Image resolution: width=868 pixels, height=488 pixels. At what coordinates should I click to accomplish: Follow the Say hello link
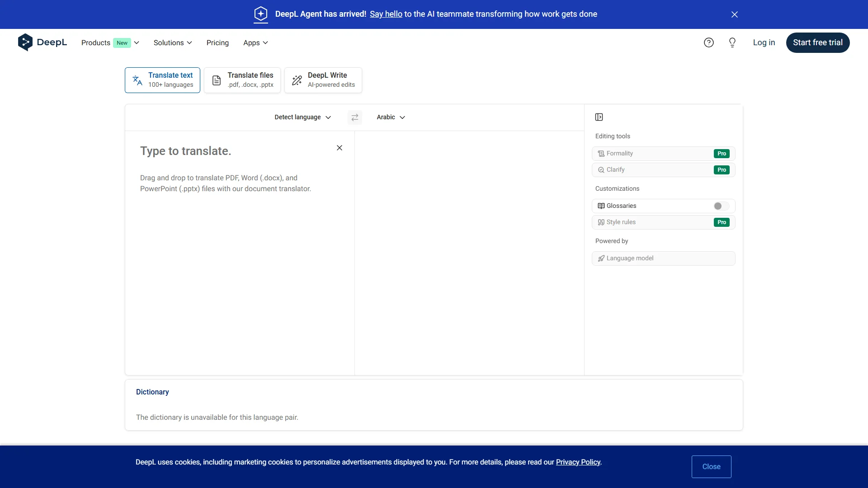386,14
